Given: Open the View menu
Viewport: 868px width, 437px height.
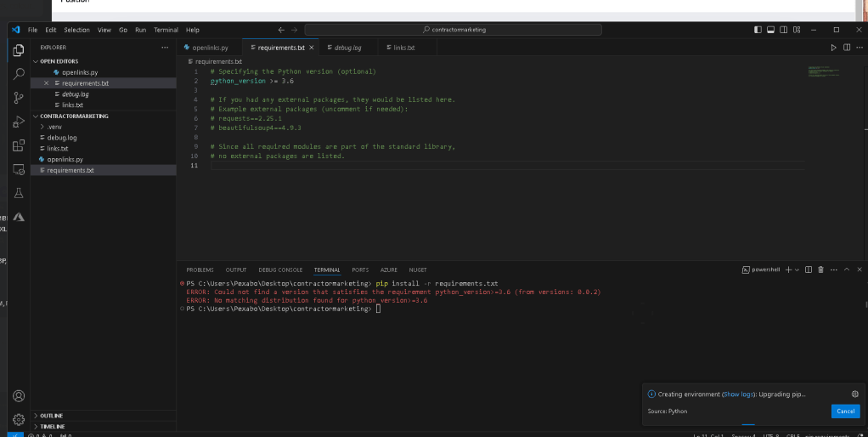Looking at the screenshot, I should (104, 30).
